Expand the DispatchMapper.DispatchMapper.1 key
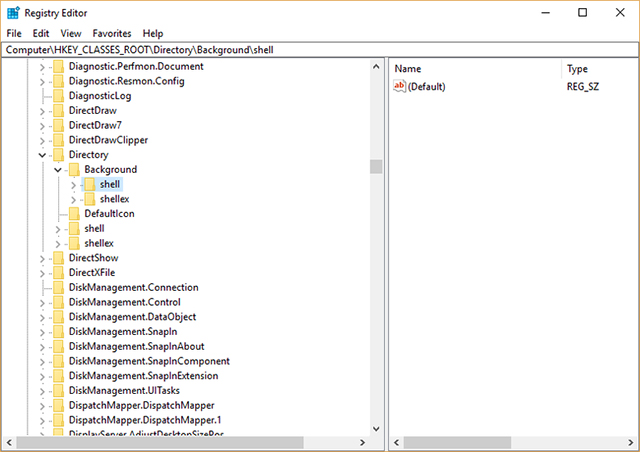The height and width of the screenshot is (452, 640). pyautogui.click(x=42, y=421)
